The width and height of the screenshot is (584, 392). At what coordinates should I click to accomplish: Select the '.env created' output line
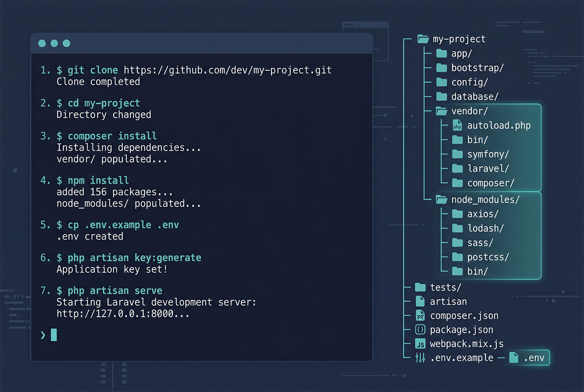pyautogui.click(x=90, y=236)
